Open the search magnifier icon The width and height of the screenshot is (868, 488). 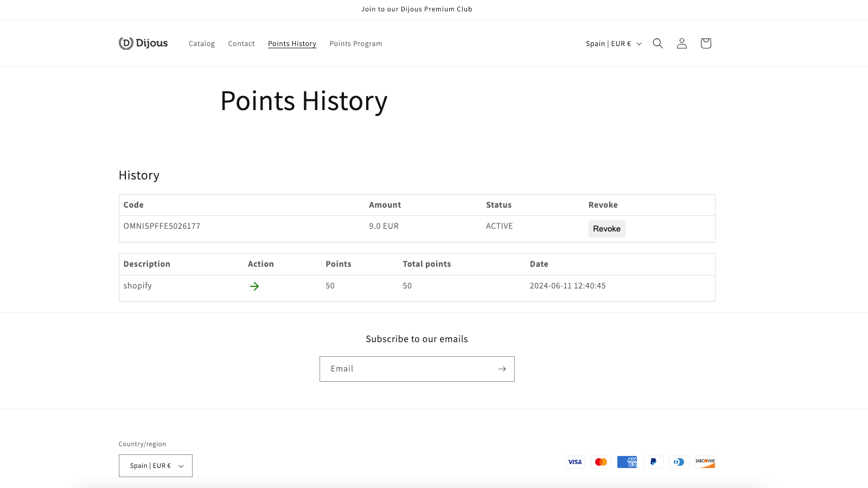tap(658, 43)
